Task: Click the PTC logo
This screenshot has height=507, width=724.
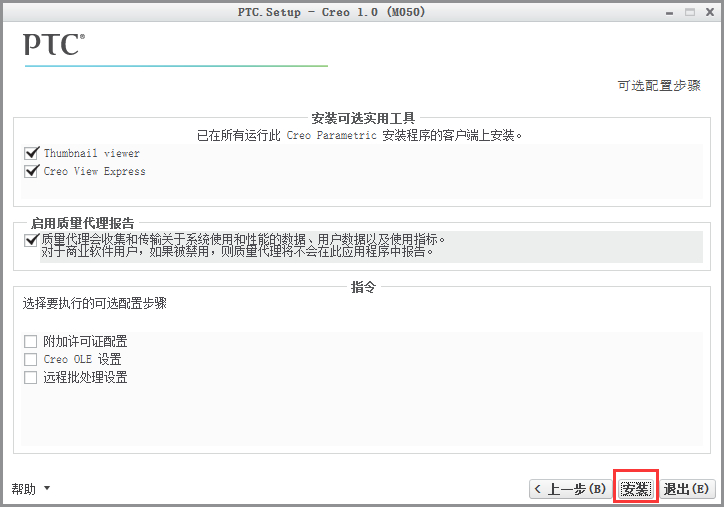Action: tap(54, 45)
